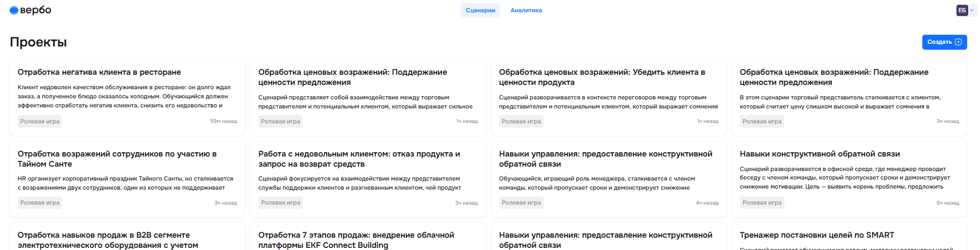The image size is (980, 250).
Task: Click the Ролевая игра tag on the restaurant card
Action: 40,122
